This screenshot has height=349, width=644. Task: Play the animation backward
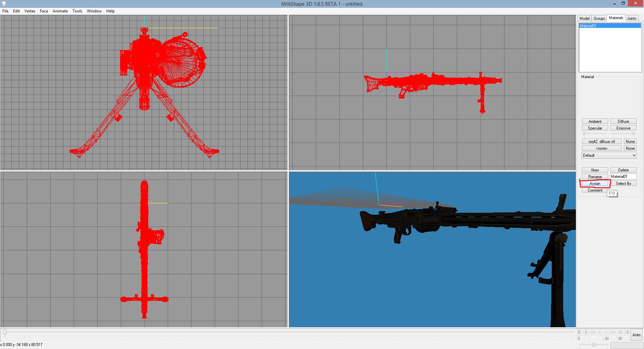tap(593, 332)
